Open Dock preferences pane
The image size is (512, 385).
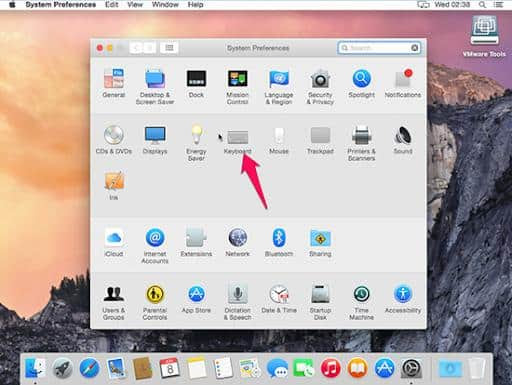coord(196,83)
